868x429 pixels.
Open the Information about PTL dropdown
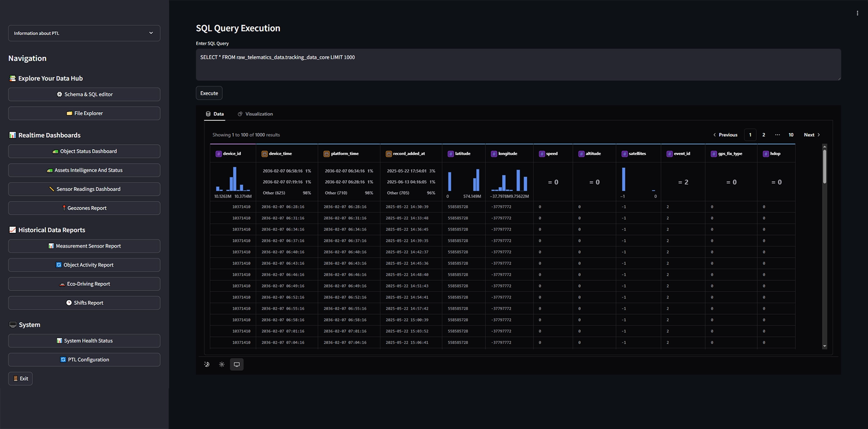[x=84, y=33]
